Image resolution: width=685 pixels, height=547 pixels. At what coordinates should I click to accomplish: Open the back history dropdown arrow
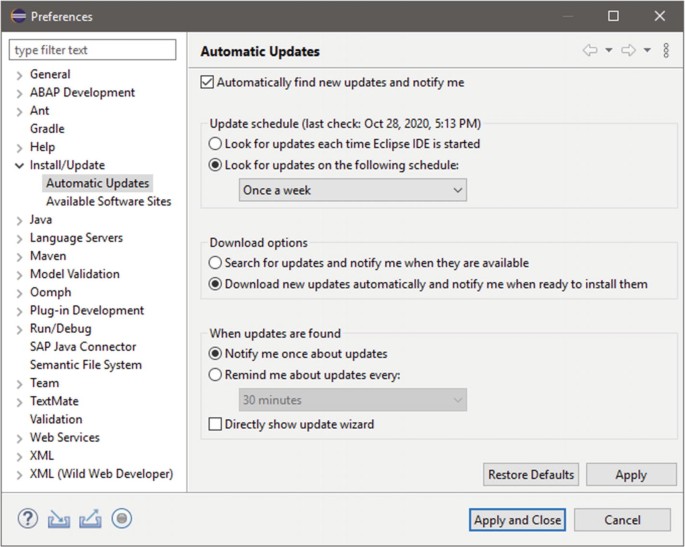tap(609, 50)
